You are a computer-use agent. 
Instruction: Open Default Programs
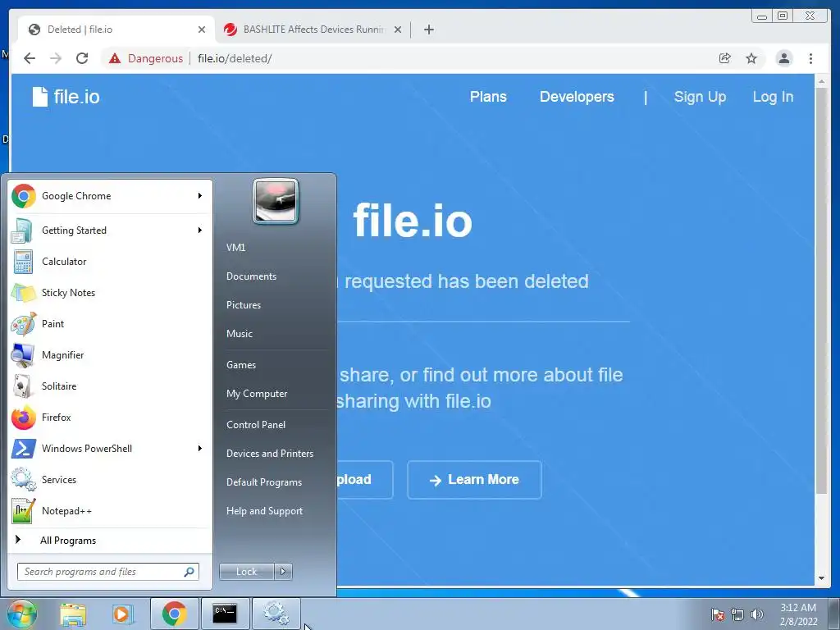264,482
